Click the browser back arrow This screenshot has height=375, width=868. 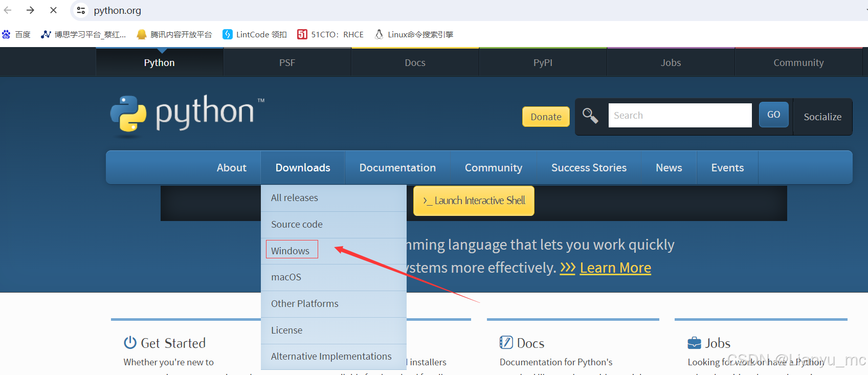(x=8, y=10)
